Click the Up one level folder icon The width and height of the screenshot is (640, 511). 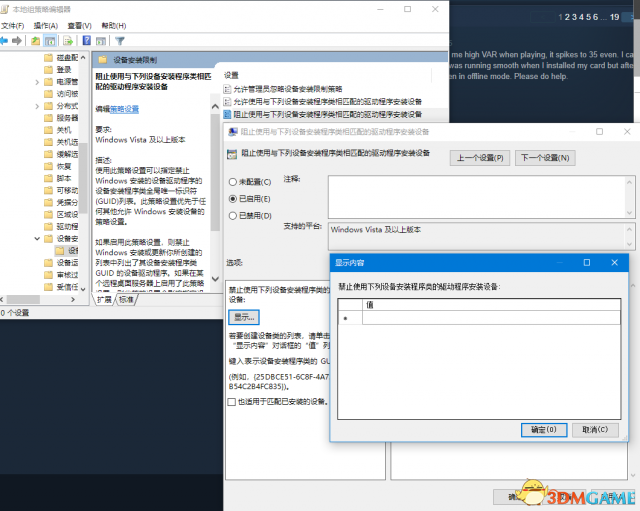(36, 40)
